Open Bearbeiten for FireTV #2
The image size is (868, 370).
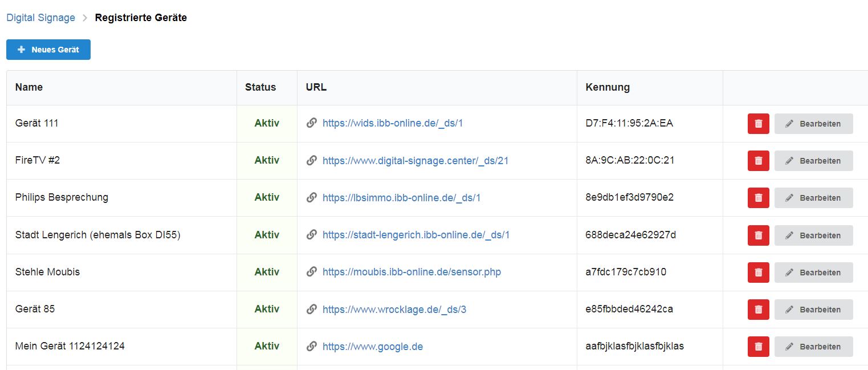pos(813,161)
